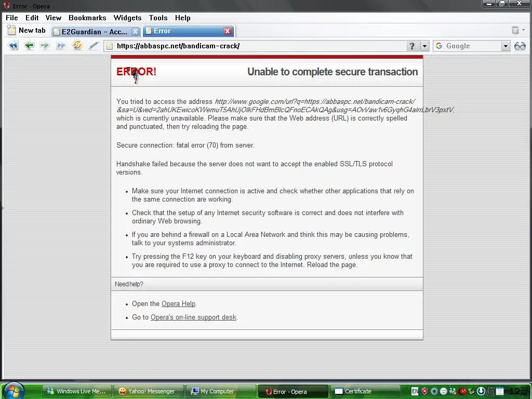This screenshot has height=399, width=532.
Task: Click the 'Secure connection: fatal error (70)' text
Action: [185, 145]
